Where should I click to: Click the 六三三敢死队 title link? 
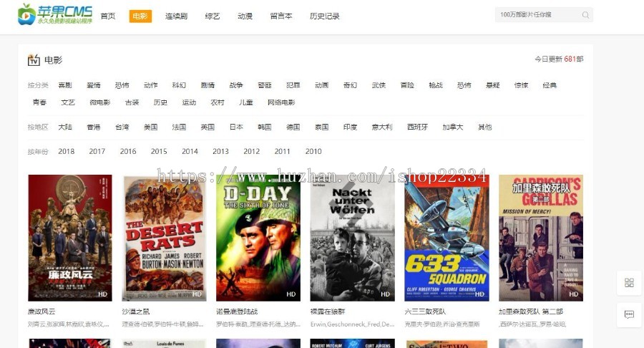(425, 312)
